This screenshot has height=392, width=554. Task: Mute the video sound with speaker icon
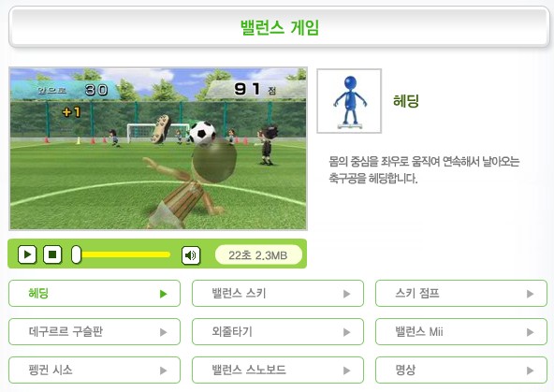[191, 255]
